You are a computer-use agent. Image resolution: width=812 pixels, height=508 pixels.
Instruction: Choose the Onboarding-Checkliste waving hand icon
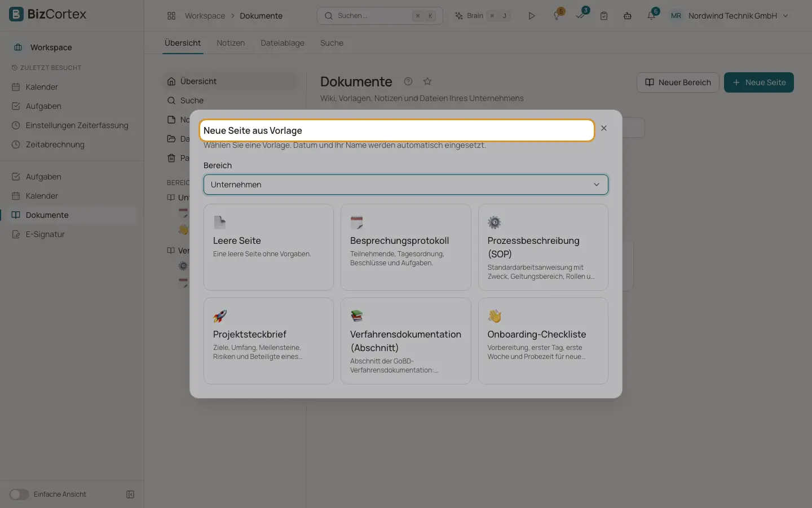(x=495, y=316)
